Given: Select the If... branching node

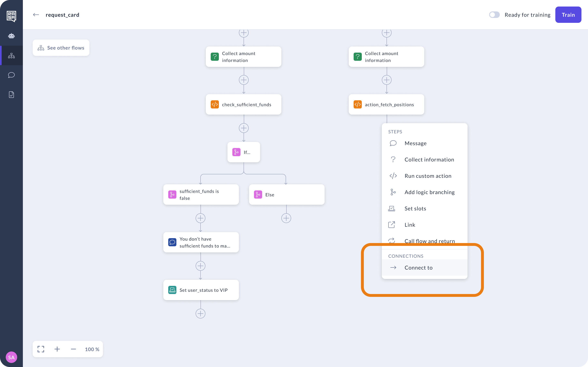Looking at the screenshot, I should [244, 152].
